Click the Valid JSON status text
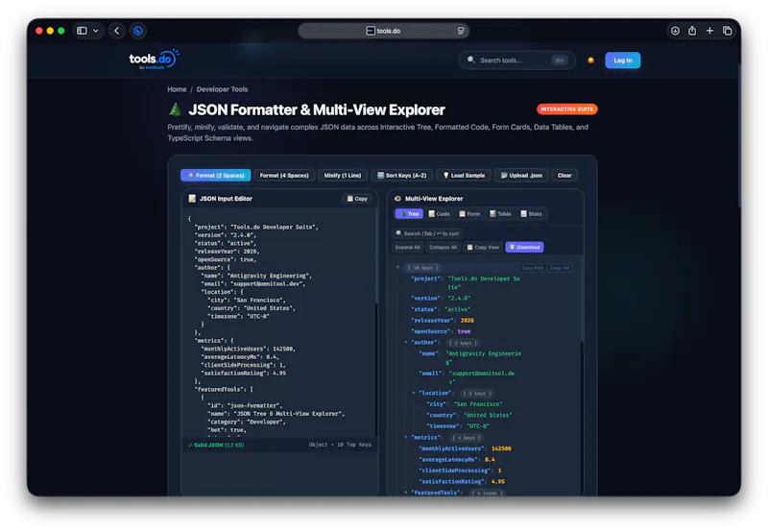 [216, 445]
